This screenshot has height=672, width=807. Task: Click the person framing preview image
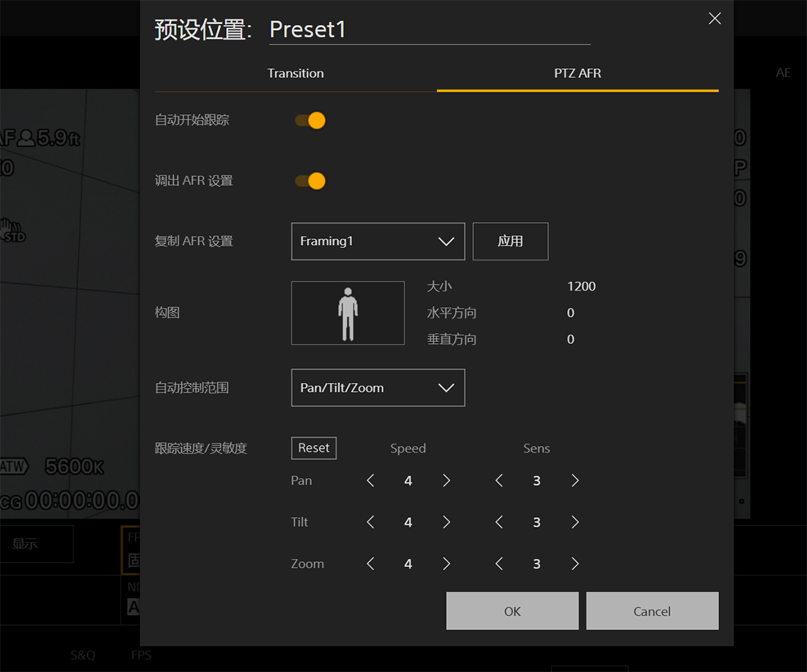pyautogui.click(x=348, y=313)
